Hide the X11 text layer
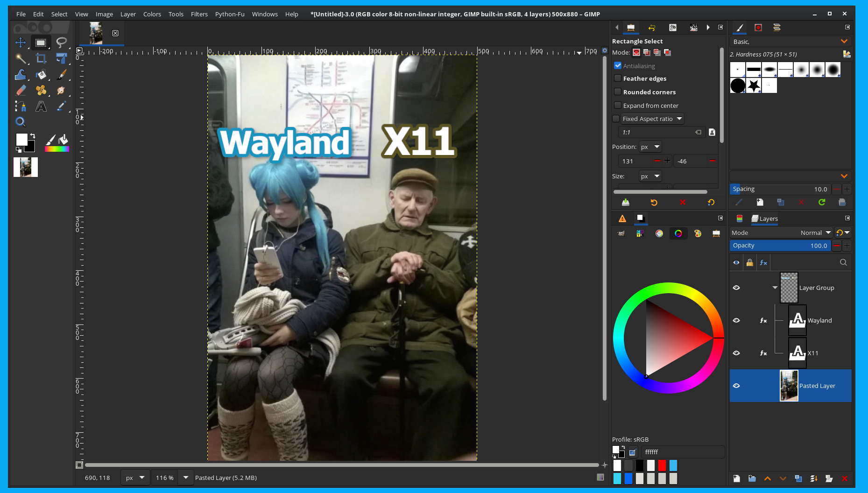Image resolution: width=868 pixels, height=493 pixels. [736, 353]
